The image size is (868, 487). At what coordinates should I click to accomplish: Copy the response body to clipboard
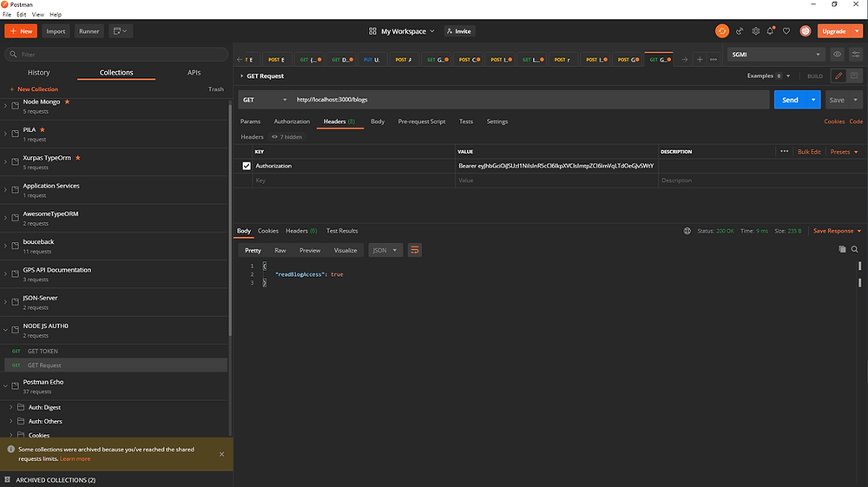pos(842,250)
